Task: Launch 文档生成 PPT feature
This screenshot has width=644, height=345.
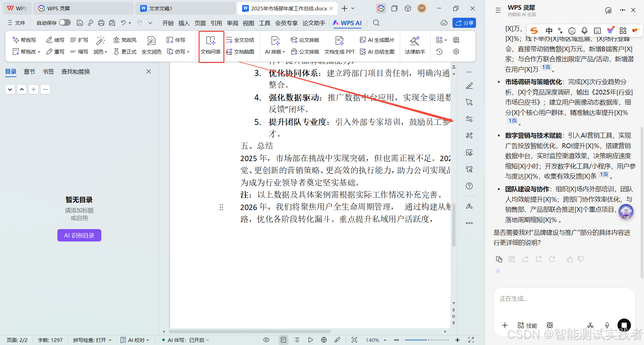Action: coord(339,52)
